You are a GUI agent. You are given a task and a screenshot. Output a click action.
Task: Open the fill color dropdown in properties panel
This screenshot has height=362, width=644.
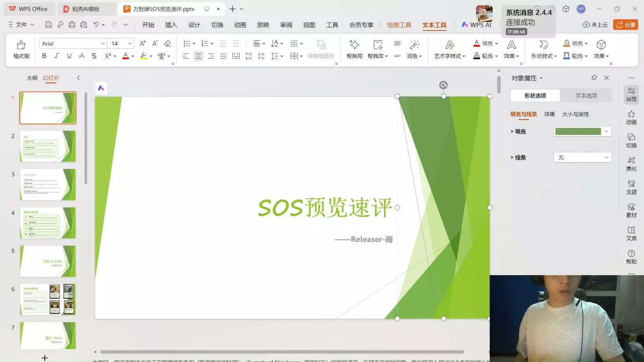pos(606,132)
